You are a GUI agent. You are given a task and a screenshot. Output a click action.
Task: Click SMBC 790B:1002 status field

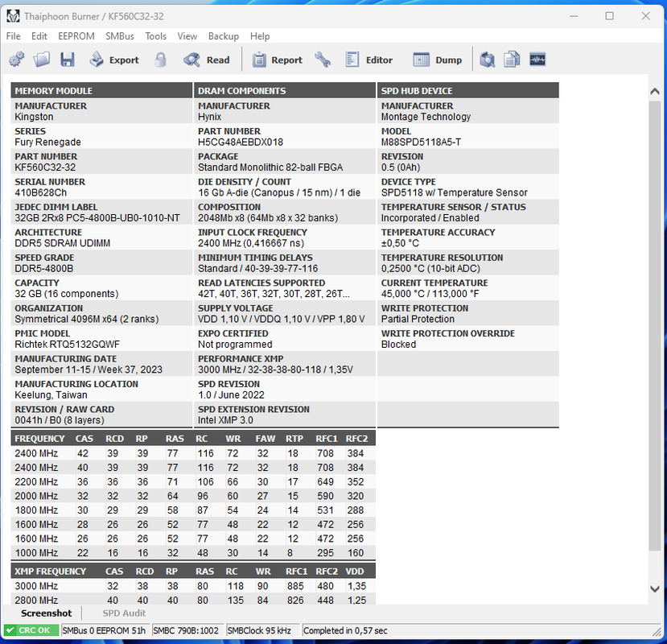(x=187, y=630)
